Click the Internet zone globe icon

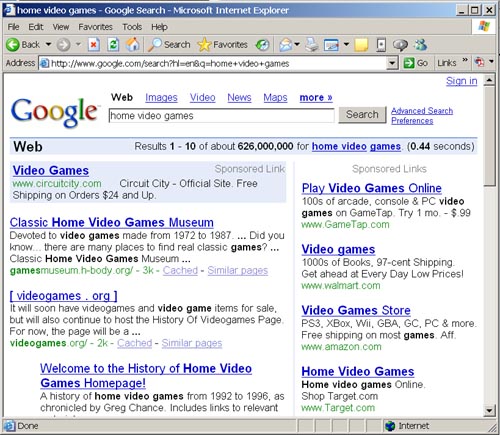390,426
